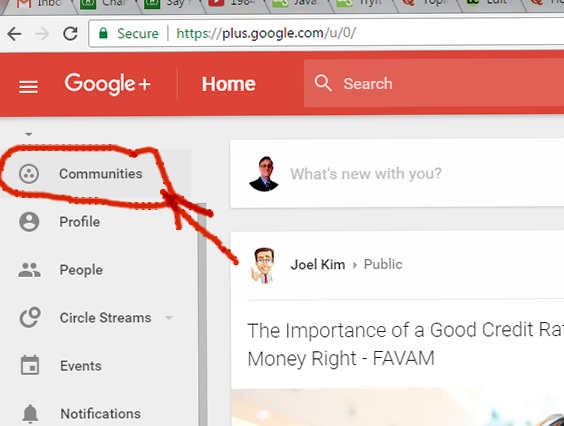The width and height of the screenshot is (564, 426).
Task: Click the Notifications bell icon
Action: 30,413
